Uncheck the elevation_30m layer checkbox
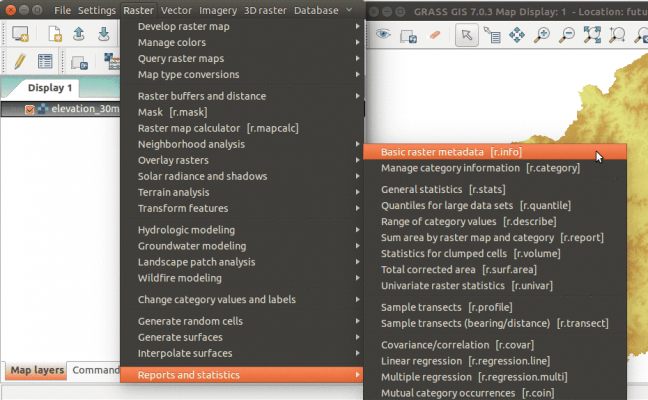Image resolution: width=648 pixels, height=400 pixels. click(x=29, y=109)
